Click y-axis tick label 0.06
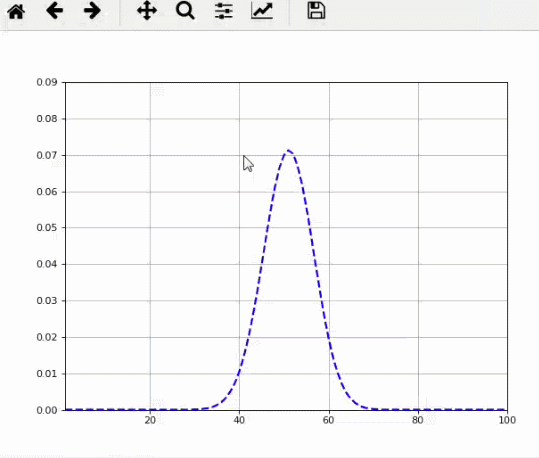Viewport: 539px width, 458px height. 47,192
